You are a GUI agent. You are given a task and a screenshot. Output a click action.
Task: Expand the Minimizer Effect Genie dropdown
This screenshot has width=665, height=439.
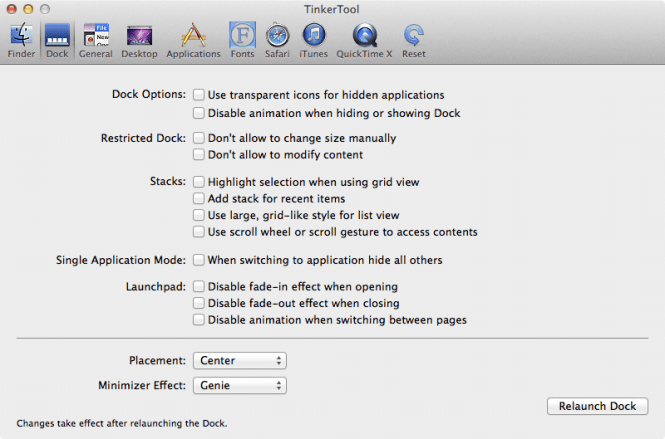point(240,385)
